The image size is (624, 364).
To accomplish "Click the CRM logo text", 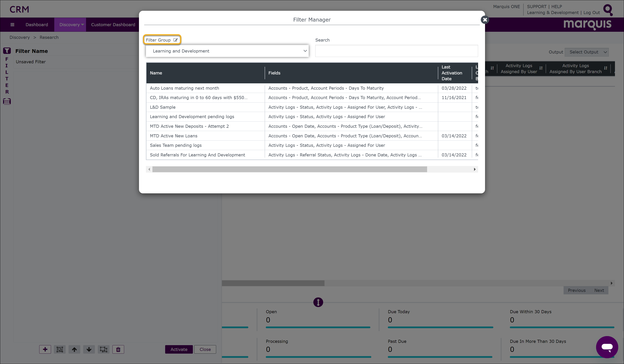I will coord(19,9).
